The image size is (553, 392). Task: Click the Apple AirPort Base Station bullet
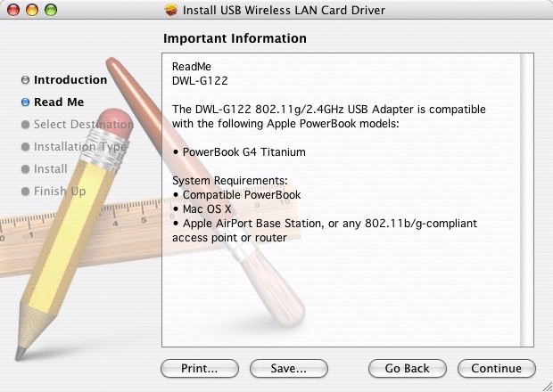coord(325,231)
